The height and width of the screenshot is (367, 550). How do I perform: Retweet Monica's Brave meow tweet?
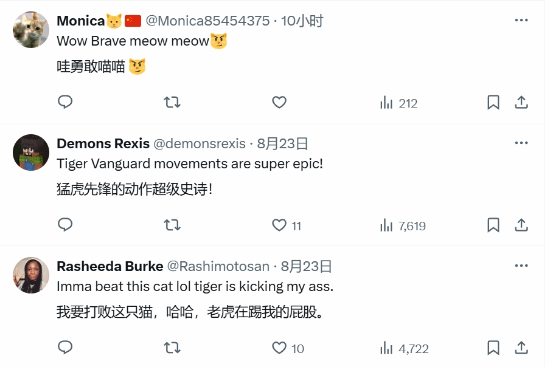coord(172,102)
